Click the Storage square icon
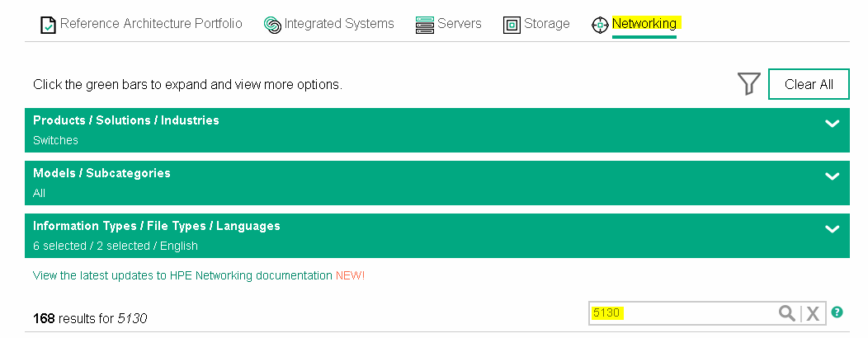 pos(512,25)
